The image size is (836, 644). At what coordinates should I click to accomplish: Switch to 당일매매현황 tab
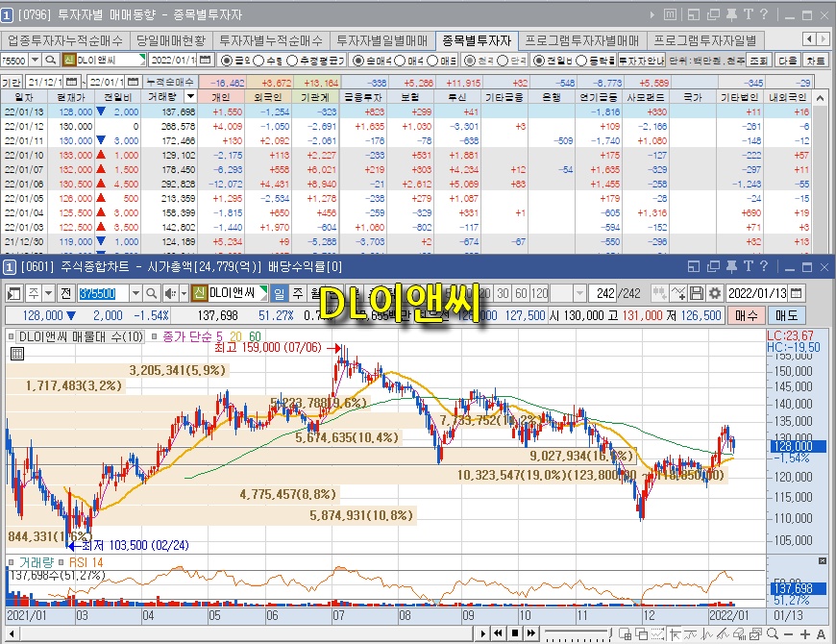171,41
